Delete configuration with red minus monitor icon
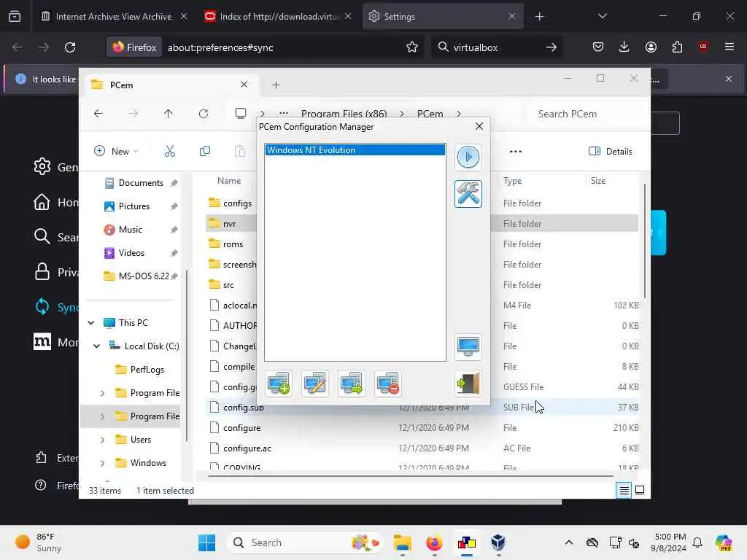 387,384
